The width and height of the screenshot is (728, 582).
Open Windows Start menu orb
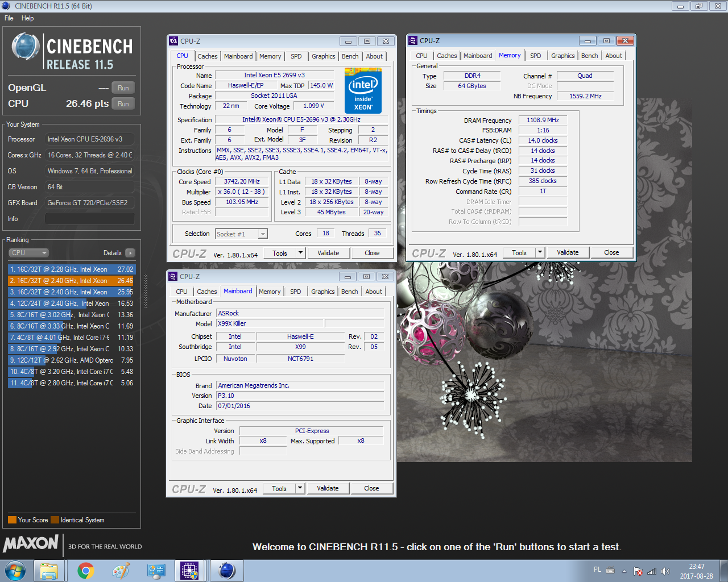(15, 571)
